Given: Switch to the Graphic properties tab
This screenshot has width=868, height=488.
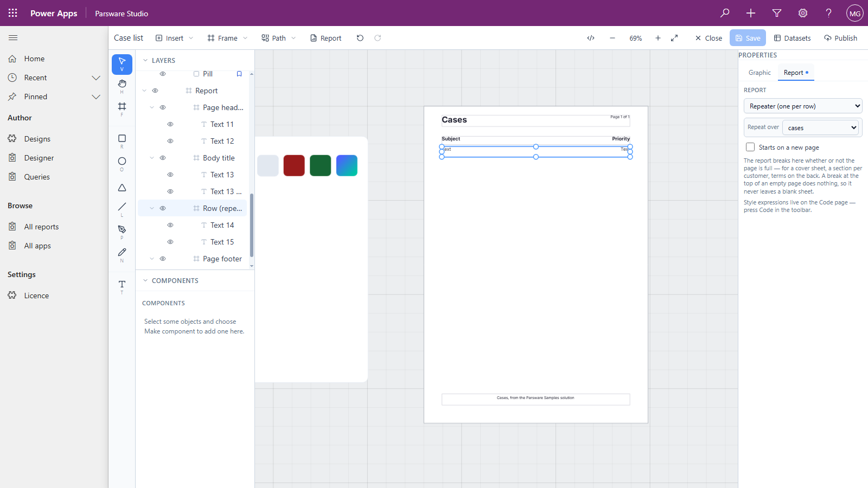Looking at the screenshot, I should [759, 73].
